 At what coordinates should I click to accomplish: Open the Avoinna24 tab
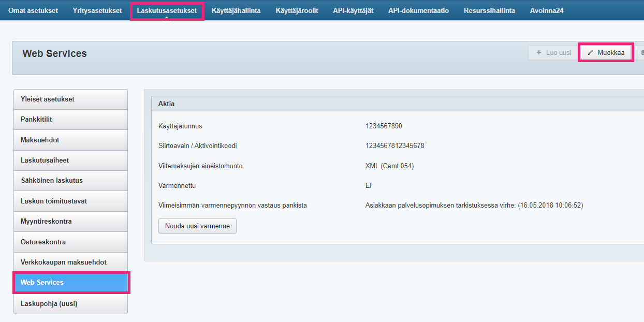[x=547, y=11]
